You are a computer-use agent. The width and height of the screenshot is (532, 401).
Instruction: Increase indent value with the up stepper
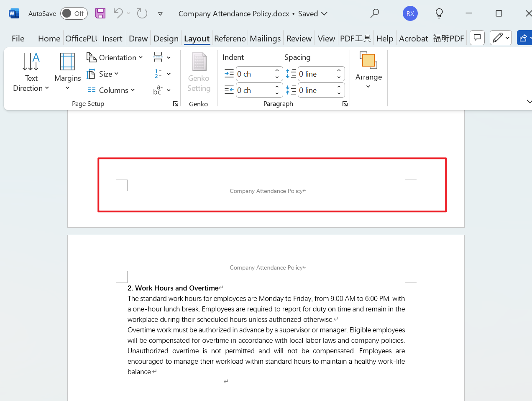coord(277,70)
